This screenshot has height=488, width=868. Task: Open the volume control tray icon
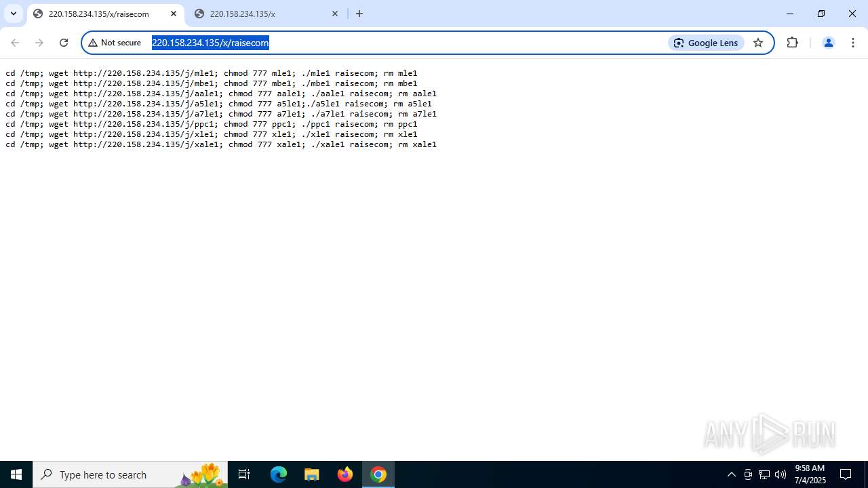pos(781,474)
